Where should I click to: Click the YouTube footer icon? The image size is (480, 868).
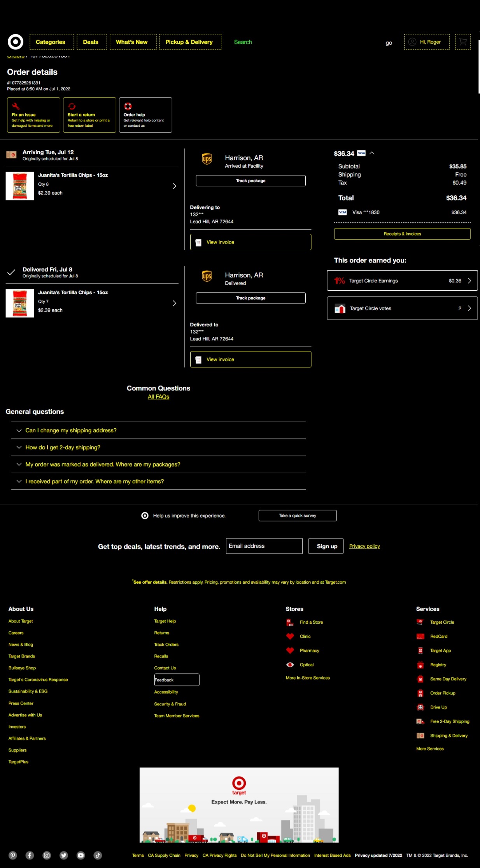[x=81, y=855]
